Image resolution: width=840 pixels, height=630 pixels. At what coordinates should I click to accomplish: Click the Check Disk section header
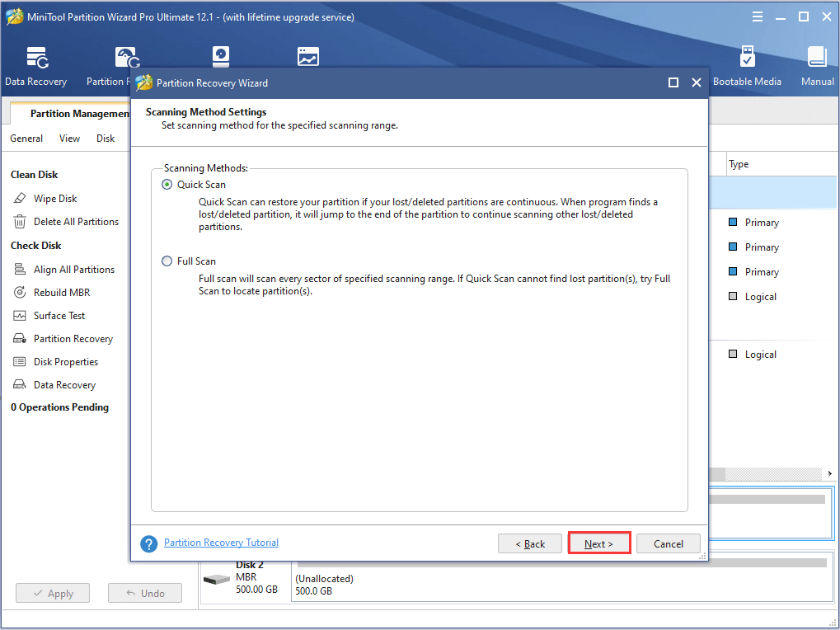coord(36,246)
